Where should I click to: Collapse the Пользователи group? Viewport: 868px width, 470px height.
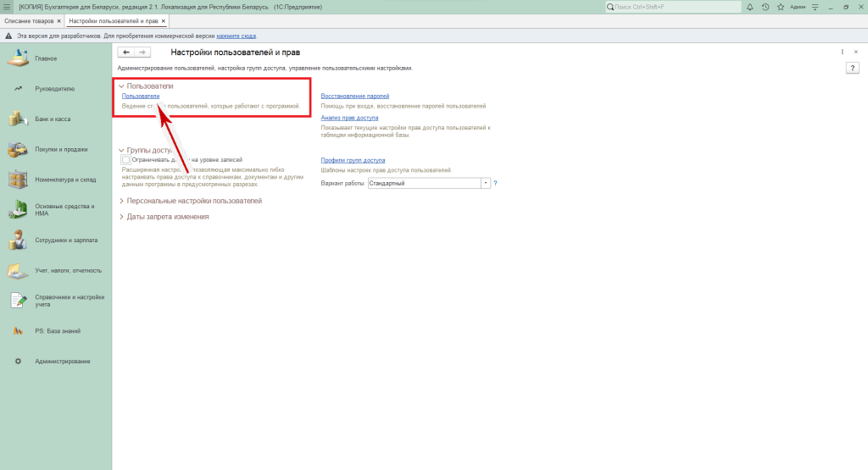pos(121,86)
